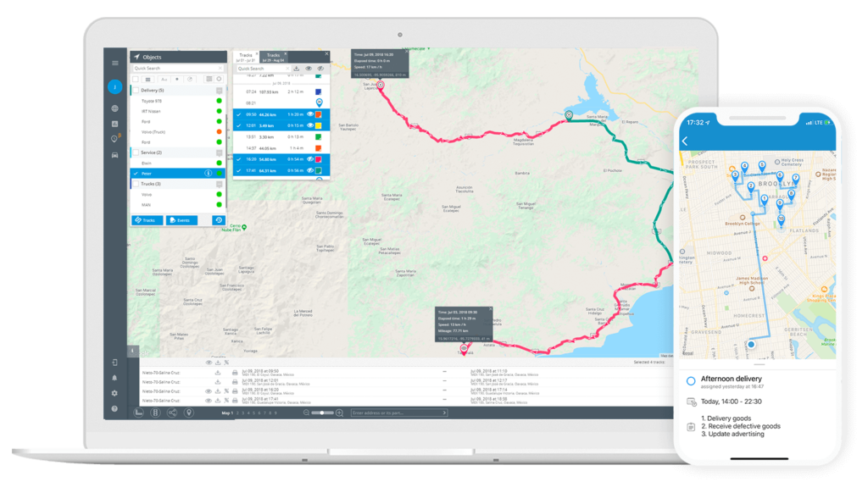Open the share icon in the bottom toolbar

171,413
